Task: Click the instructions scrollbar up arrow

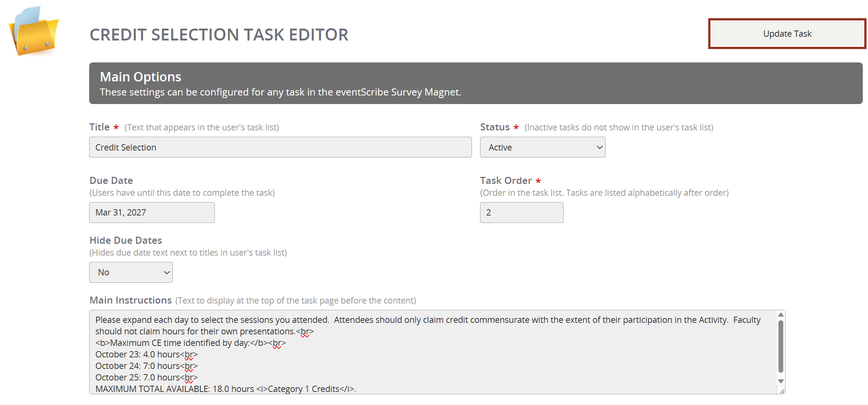Action: click(x=781, y=315)
